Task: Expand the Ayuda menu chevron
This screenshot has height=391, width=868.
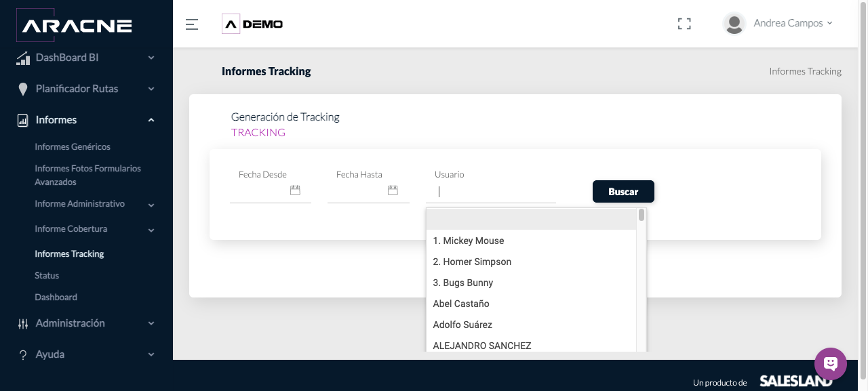Action: [151, 354]
